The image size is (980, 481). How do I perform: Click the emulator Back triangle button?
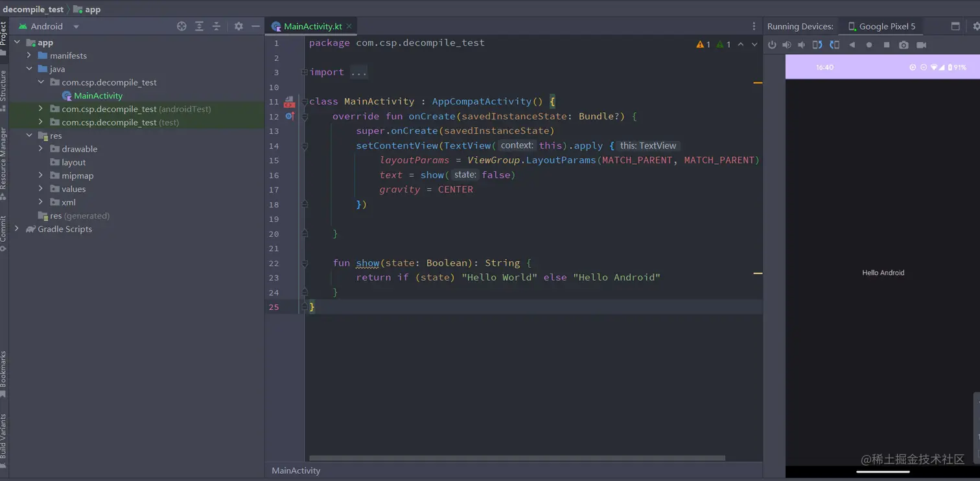(852, 45)
